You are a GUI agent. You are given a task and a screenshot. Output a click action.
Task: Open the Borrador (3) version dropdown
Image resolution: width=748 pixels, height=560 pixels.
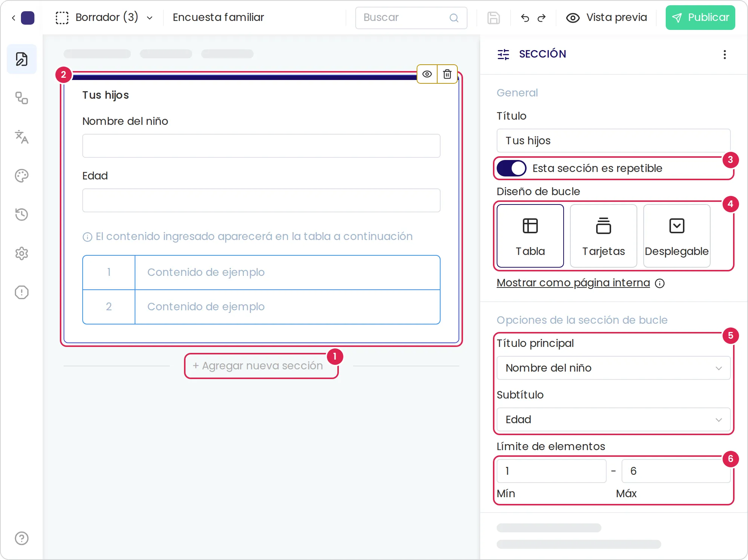click(x=104, y=18)
